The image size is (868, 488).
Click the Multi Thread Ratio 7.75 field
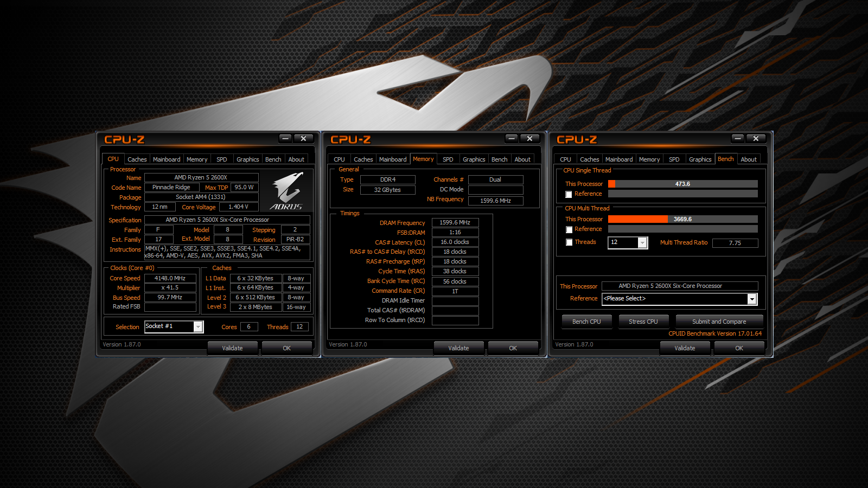(x=735, y=243)
